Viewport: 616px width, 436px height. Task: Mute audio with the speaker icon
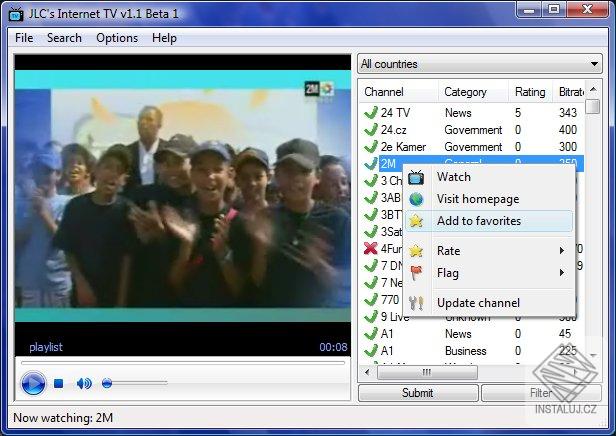click(84, 383)
